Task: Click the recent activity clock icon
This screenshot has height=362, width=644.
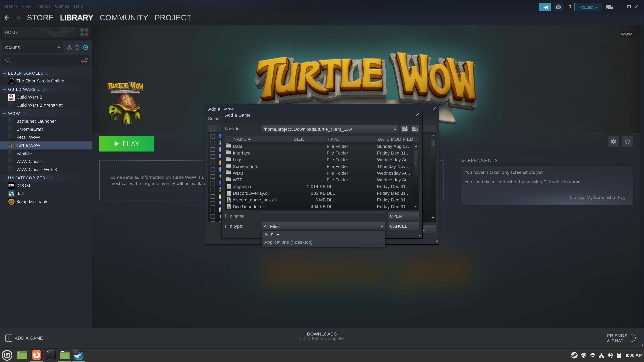Action: tap(77, 47)
